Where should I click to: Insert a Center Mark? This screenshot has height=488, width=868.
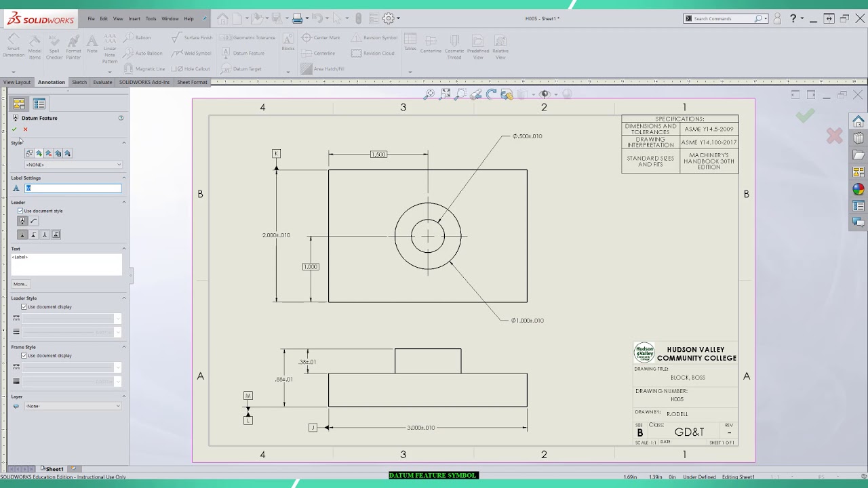pos(321,38)
